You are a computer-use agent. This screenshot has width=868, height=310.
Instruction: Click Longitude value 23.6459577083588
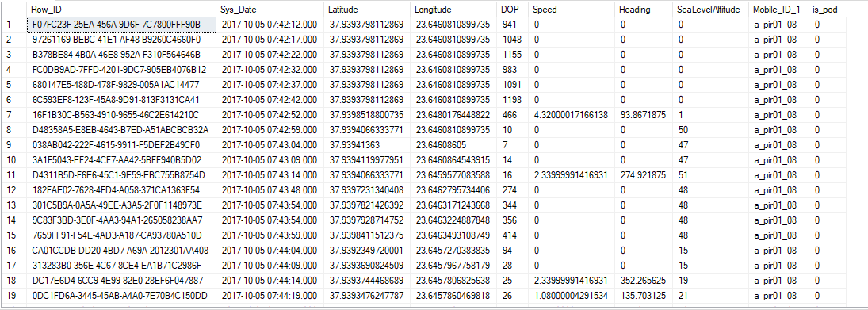tap(453, 175)
